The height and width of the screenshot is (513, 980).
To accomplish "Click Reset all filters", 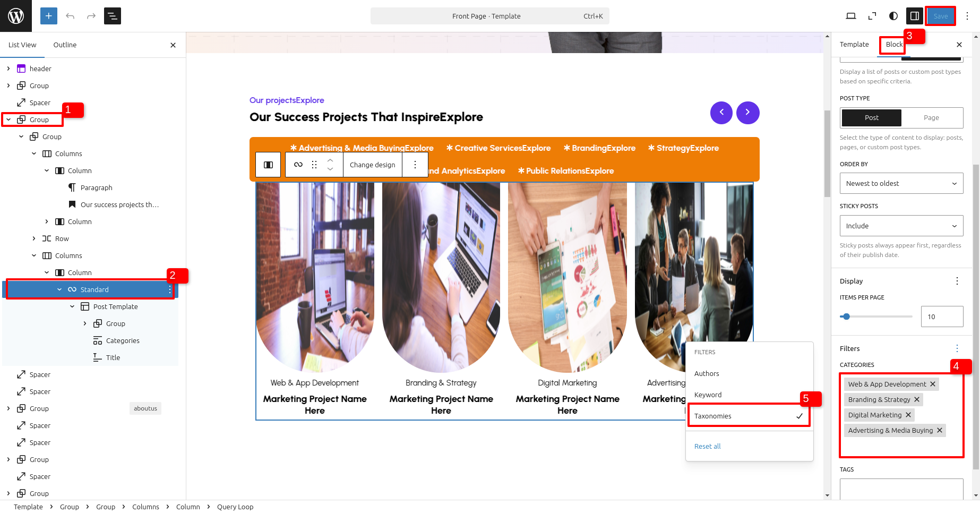I will click(708, 446).
